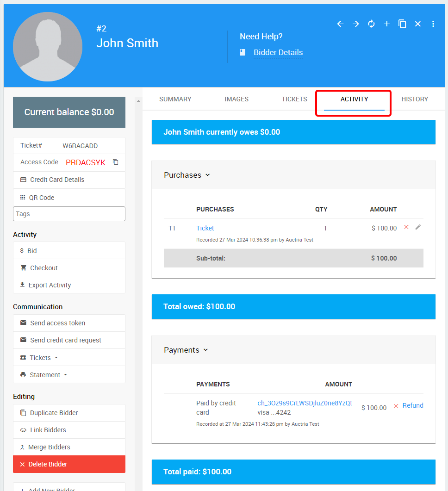The image size is (448, 491).
Task: Collapse the Purchases section
Action: (x=187, y=175)
